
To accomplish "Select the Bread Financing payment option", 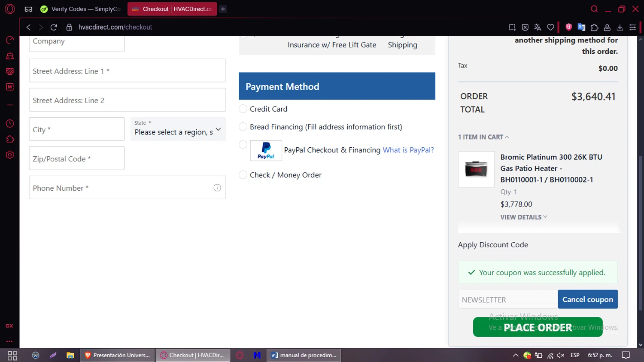I will (243, 127).
